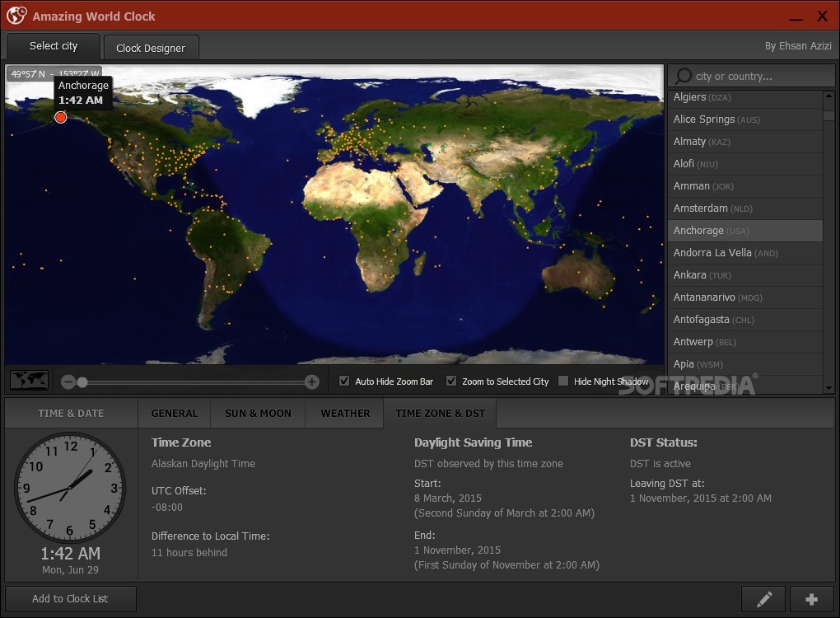Select Andorra La Vella (AND) in list
840x618 pixels.
[x=744, y=253]
